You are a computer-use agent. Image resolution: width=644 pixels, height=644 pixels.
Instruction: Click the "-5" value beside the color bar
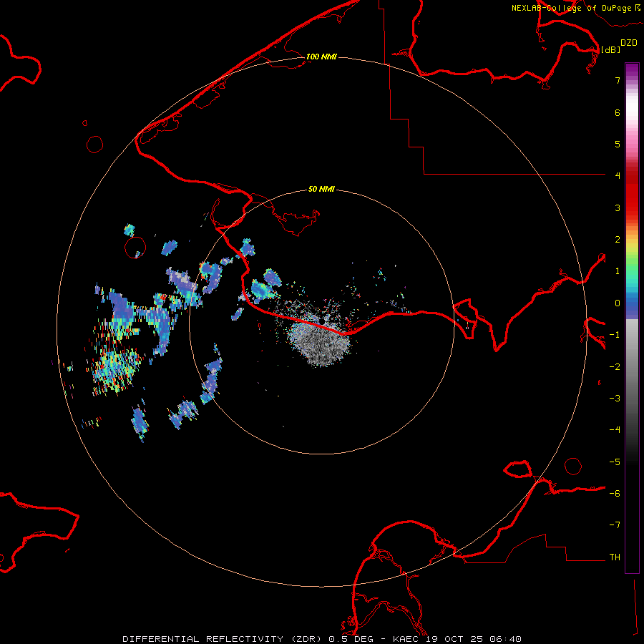[x=615, y=462]
